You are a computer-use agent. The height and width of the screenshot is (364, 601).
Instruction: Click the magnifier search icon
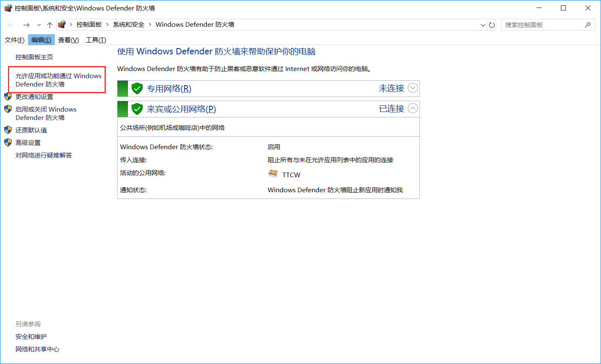[x=588, y=25]
